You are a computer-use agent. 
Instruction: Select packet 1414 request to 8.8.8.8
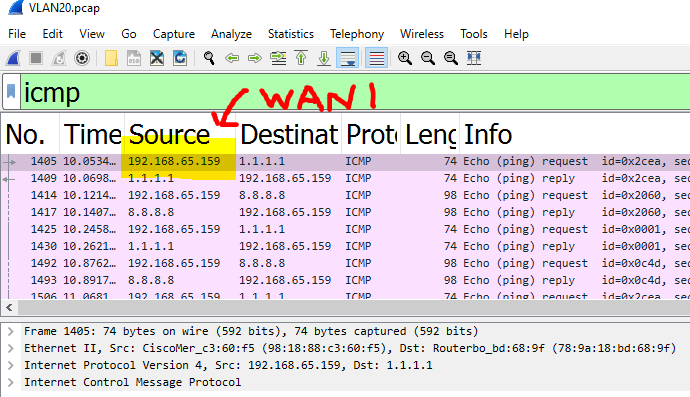[x=345, y=195]
